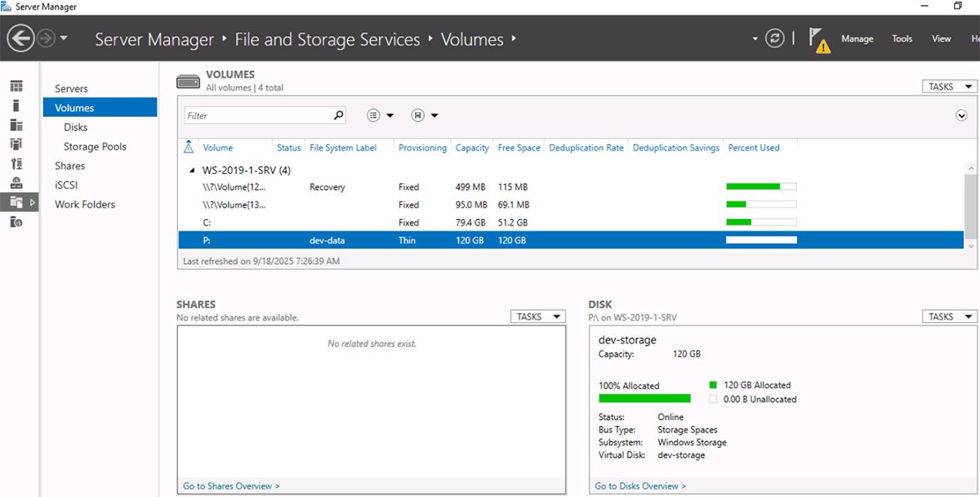Click the back navigation arrow
The width and height of the screenshot is (980, 497).
tap(20, 38)
